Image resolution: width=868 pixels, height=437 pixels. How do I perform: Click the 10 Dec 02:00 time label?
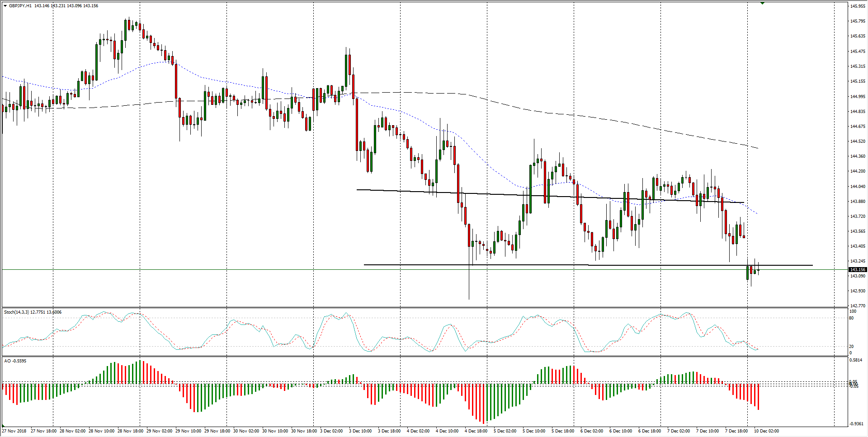click(766, 431)
